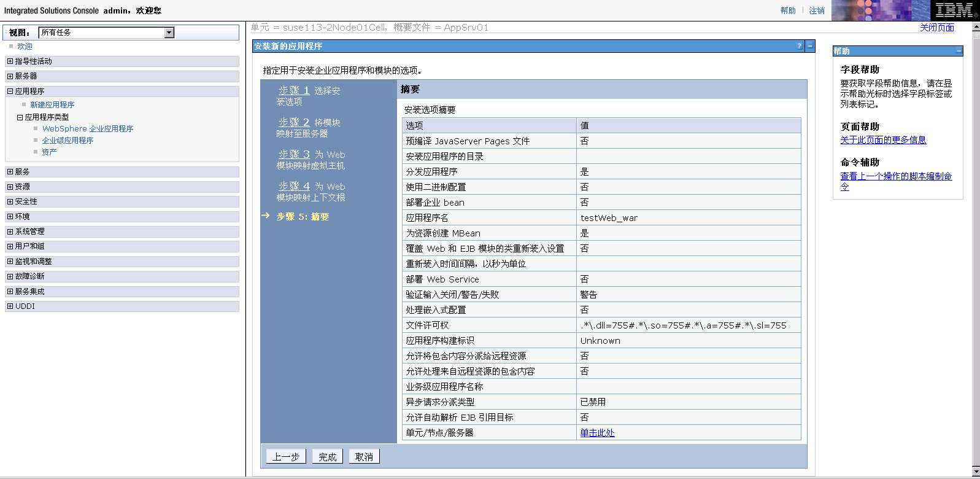The image size is (980, 479).
Task: Click Unknown build ID value
Action: pyautogui.click(x=600, y=341)
